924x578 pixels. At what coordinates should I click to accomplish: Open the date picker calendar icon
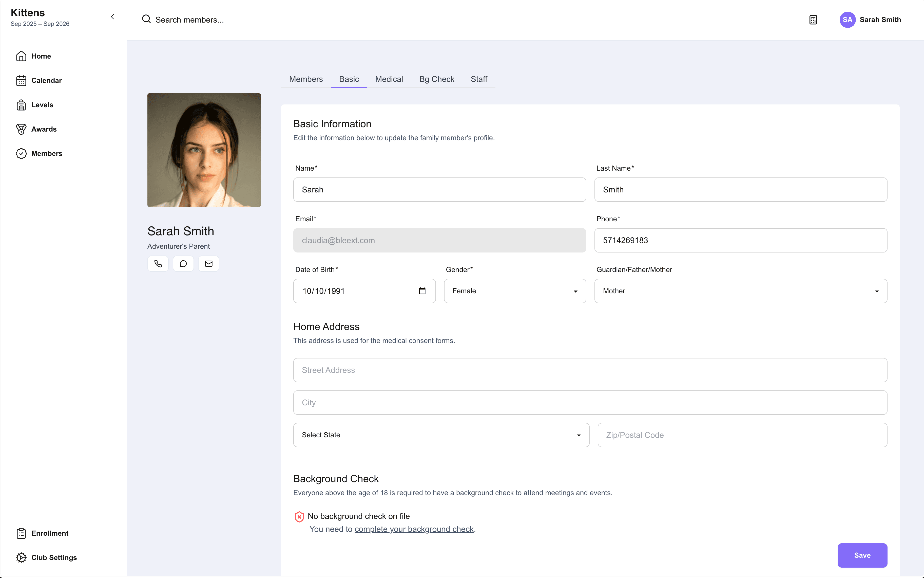422,291
